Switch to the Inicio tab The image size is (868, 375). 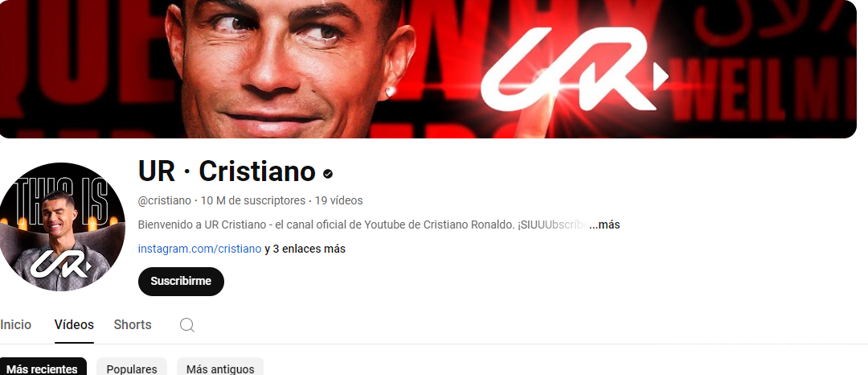[x=15, y=324]
